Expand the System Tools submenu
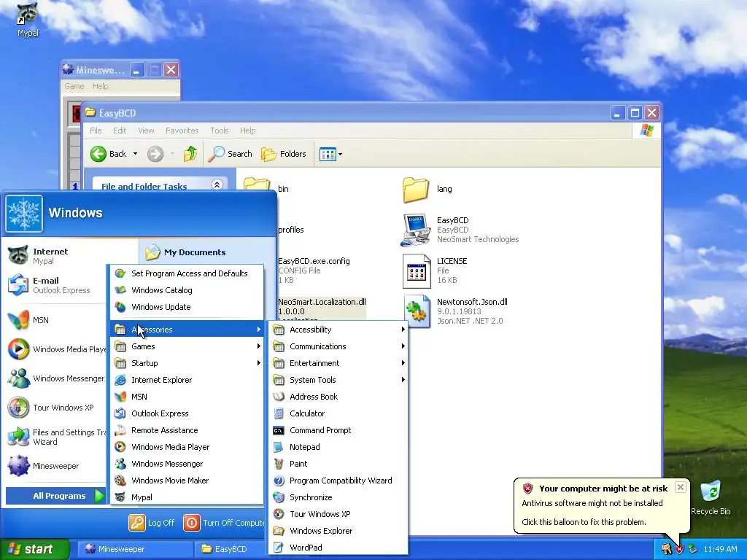747x560 pixels. (337, 379)
